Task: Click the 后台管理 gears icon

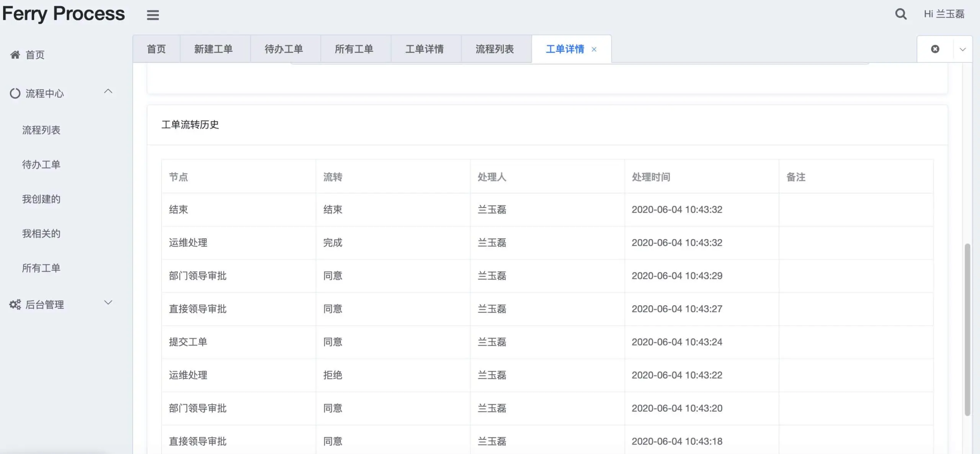Action: pos(15,305)
